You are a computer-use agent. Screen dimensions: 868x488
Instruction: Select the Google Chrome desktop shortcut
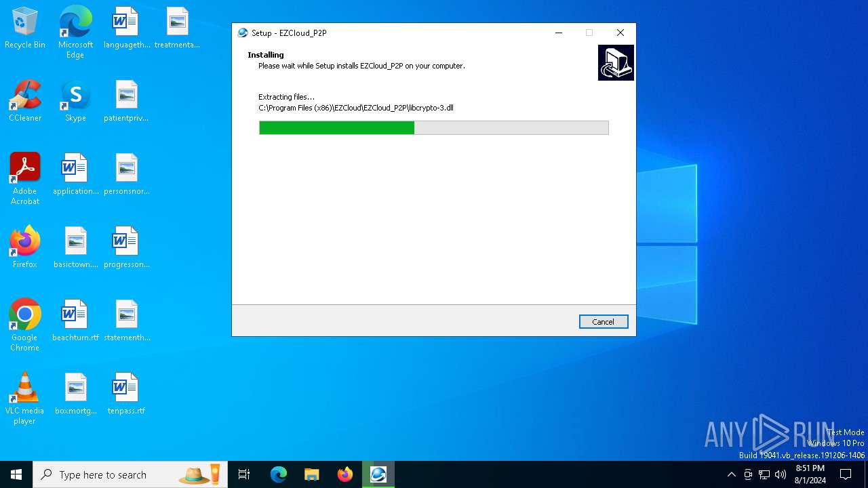pos(25,325)
